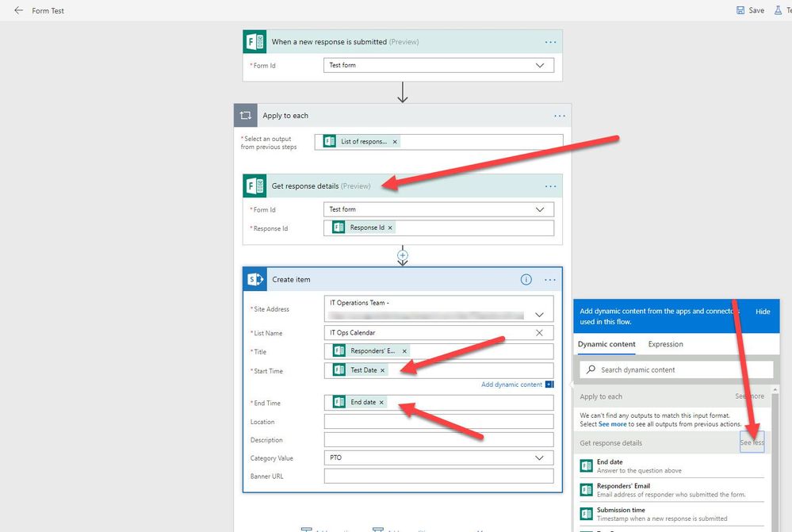The height and width of the screenshot is (532, 792).
Task: Click the Add dynamic content plus icon
Action: [x=549, y=385]
